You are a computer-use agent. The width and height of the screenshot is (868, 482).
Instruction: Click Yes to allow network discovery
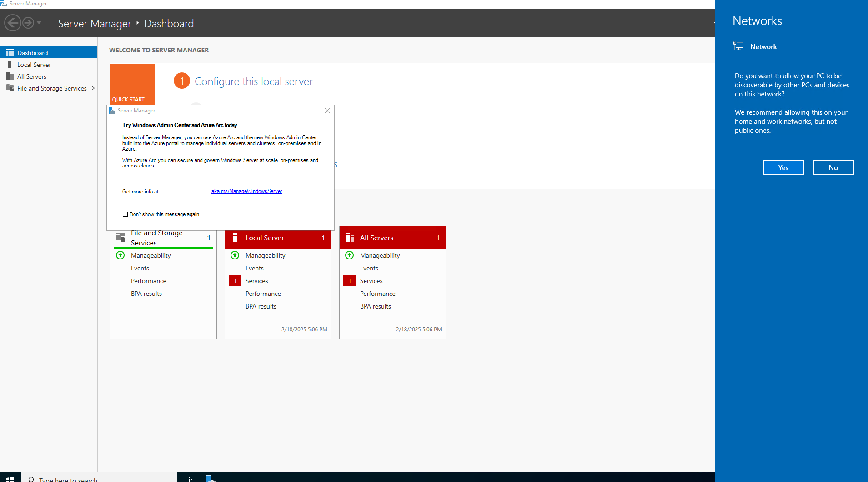click(x=783, y=167)
